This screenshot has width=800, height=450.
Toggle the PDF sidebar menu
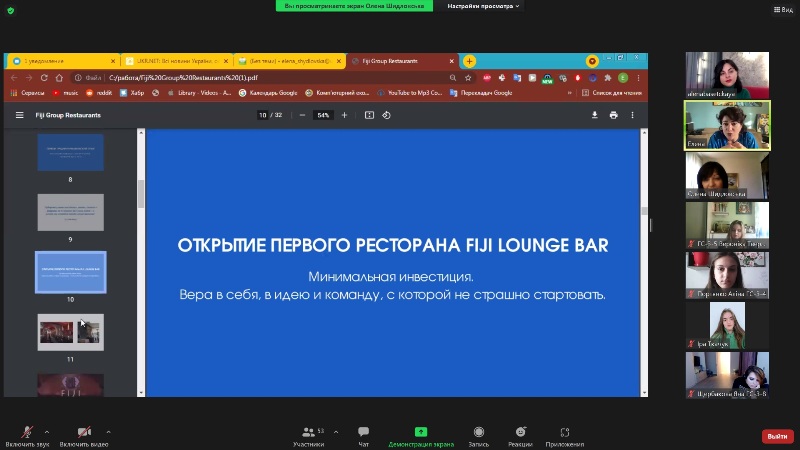tap(19, 115)
